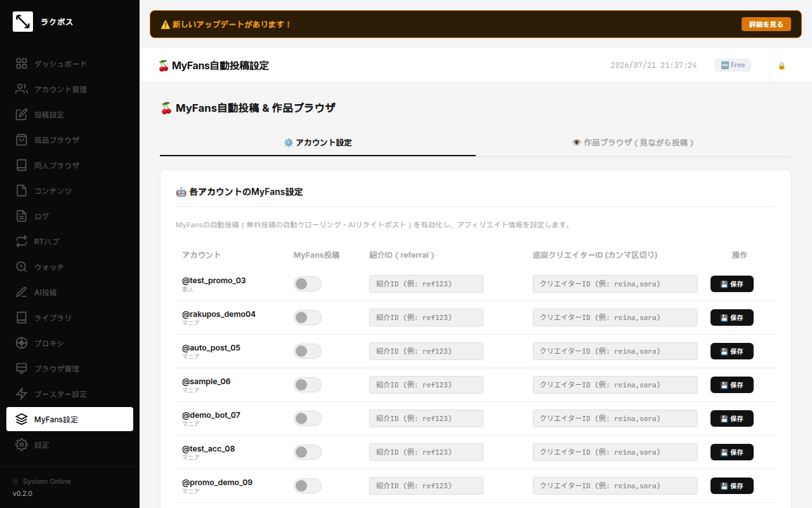Focus クリエイターID field for @test_promo_03
This screenshot has height=508, width=812.
click(615, 284)
